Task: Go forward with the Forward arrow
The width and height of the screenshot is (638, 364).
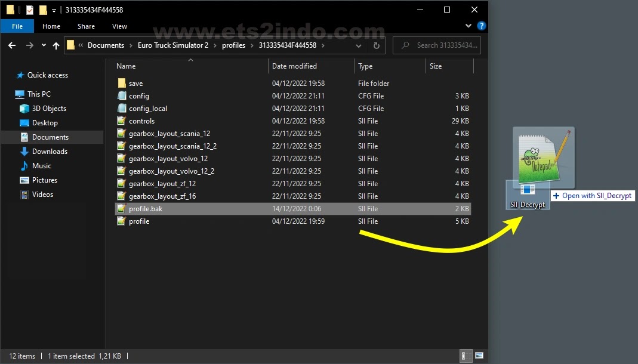Action: (30, 45)
